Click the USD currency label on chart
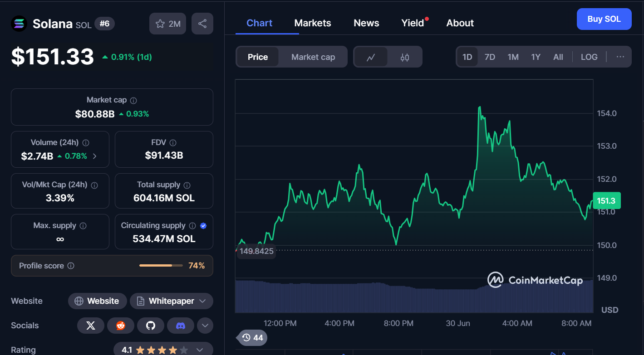This screenshot has width=644, height=355. (610, 310)
